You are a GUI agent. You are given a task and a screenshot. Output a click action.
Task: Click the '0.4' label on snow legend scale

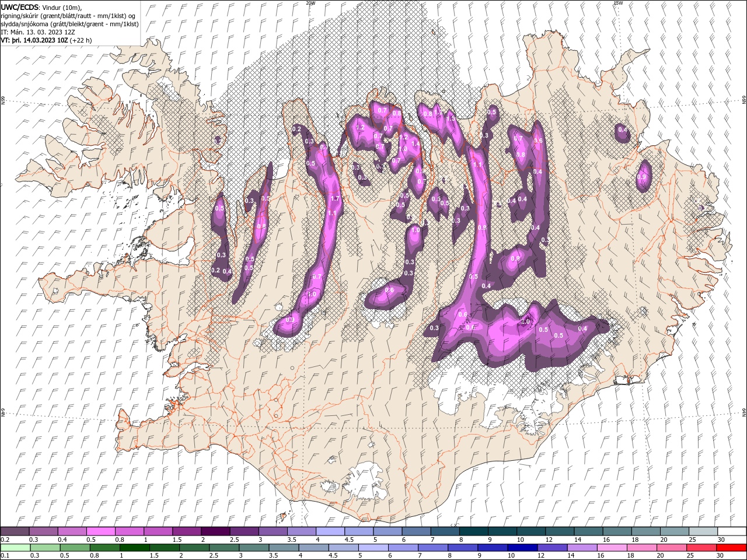point(62,540)
